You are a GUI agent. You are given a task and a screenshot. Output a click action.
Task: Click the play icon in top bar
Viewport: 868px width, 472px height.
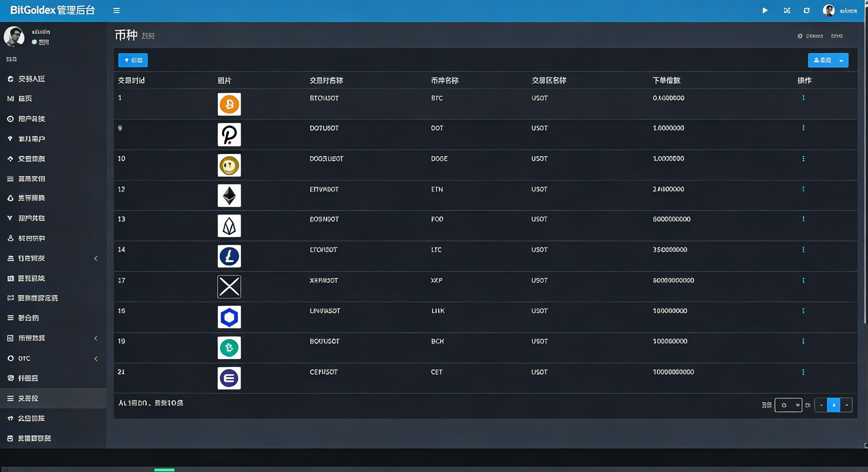pyautogui.click(x=765, y=10)
